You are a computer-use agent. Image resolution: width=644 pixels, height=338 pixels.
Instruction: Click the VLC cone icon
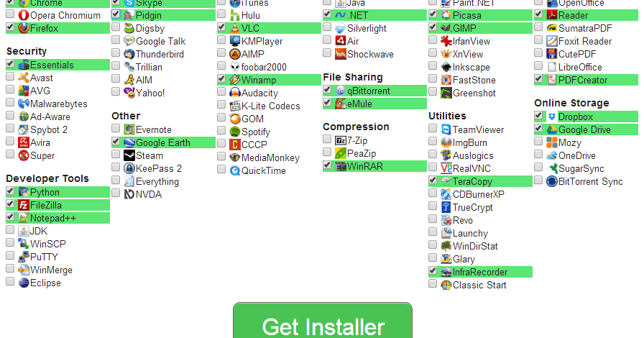pos(235,28)
